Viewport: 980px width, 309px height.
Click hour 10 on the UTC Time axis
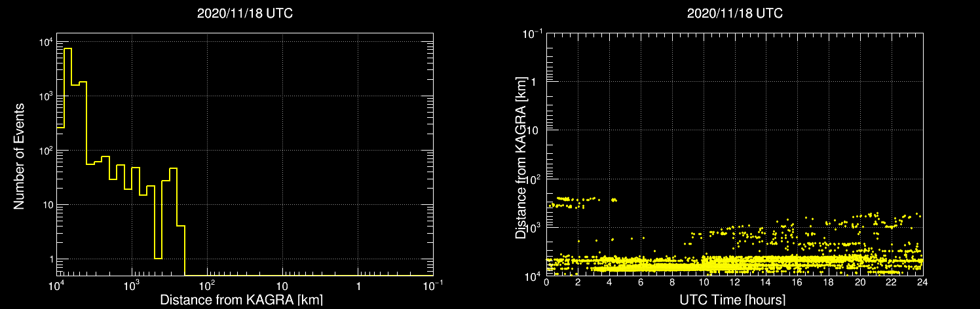[703, 282]
